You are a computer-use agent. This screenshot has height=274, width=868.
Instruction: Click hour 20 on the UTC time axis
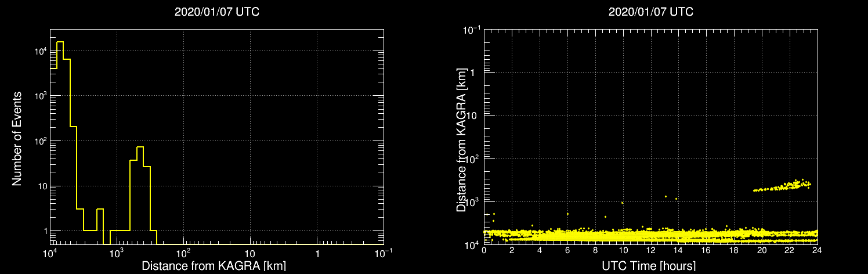762,250
